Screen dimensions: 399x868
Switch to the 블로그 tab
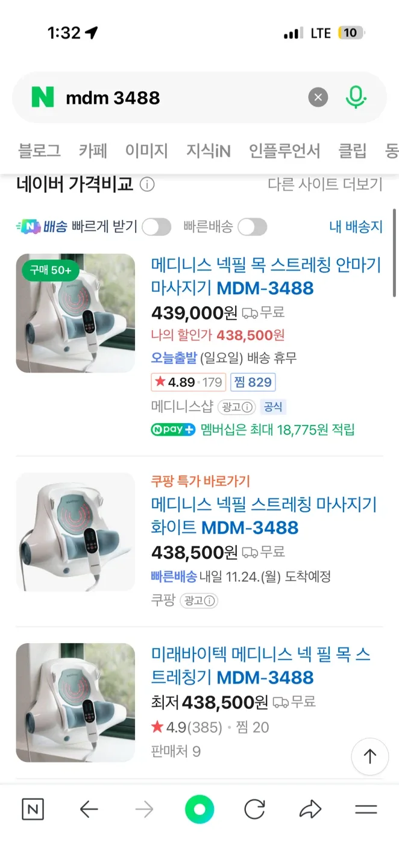pyautogui.click(x=39, y=151)
